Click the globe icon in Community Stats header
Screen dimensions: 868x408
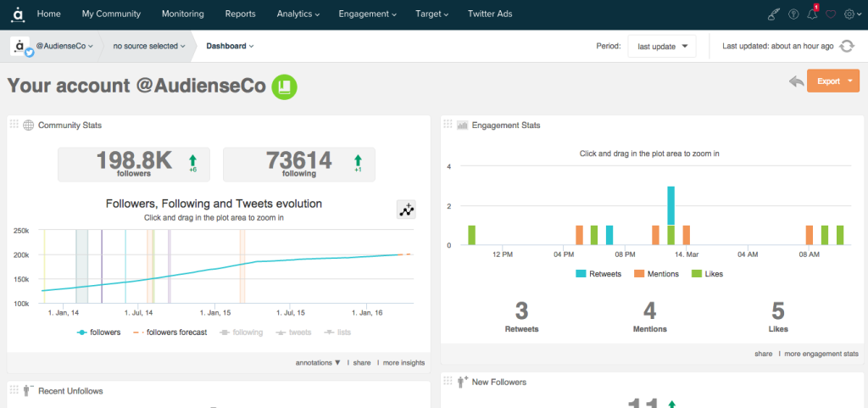click(x=28, y=125)
